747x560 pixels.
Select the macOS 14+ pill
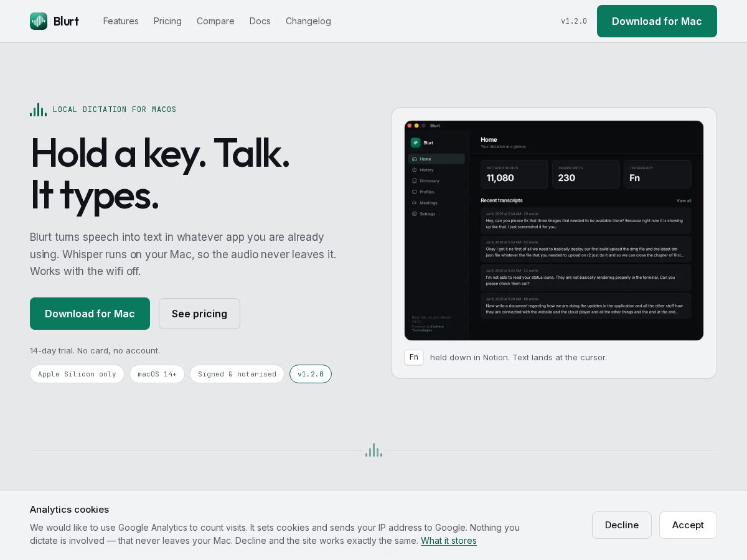coord(157,374)
